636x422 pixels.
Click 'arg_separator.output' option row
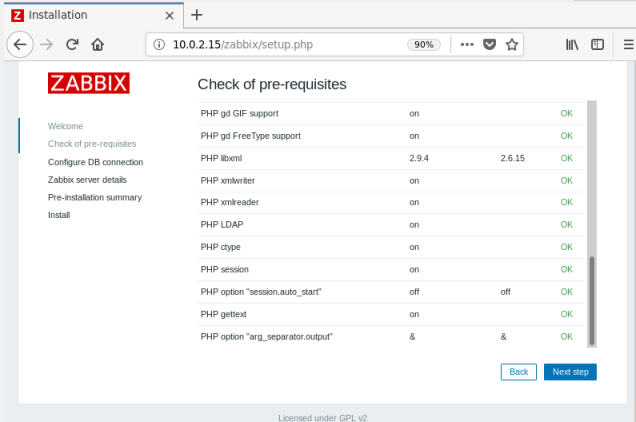pyautogui.click(x=391, y=337)
